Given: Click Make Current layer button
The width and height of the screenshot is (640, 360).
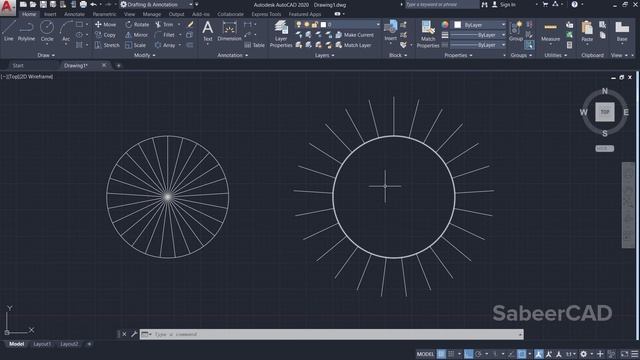Looking at the screenshot, I should [355, 35].
